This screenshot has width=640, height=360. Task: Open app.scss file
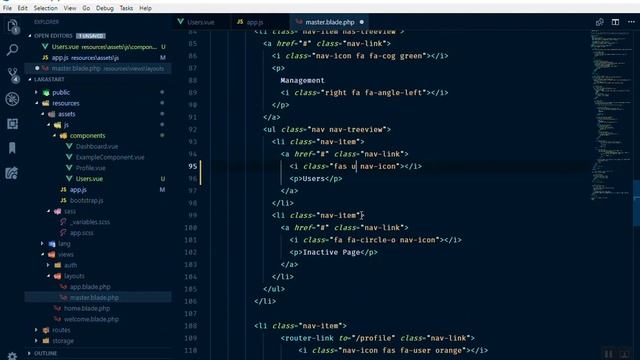click(x=81, y=233)
